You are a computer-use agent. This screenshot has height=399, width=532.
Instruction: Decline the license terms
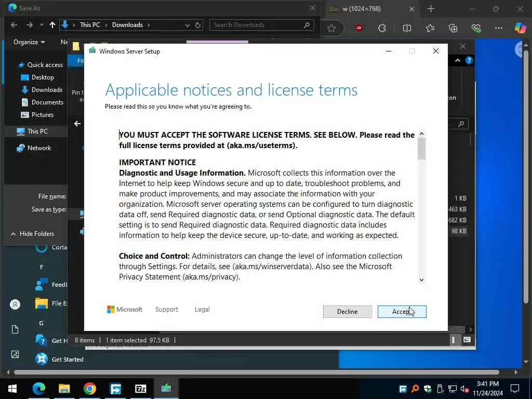point(347,312)
